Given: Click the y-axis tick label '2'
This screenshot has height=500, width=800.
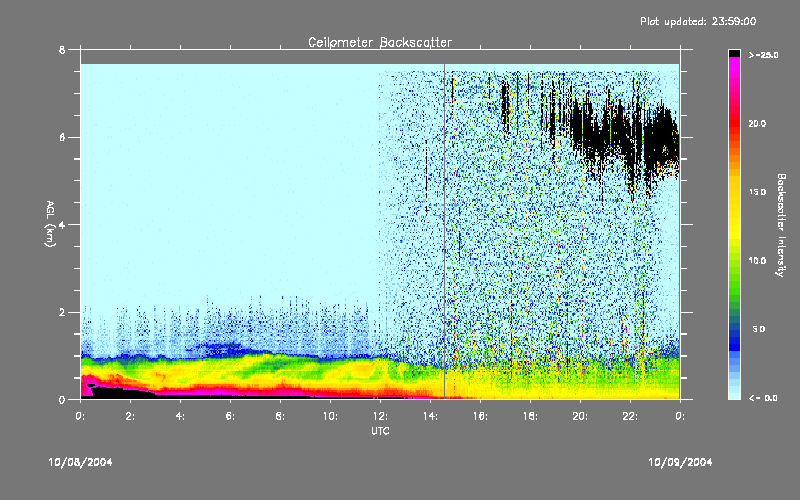Looking at the screenshot, I should pyautogui.click(x=62, y=312).
